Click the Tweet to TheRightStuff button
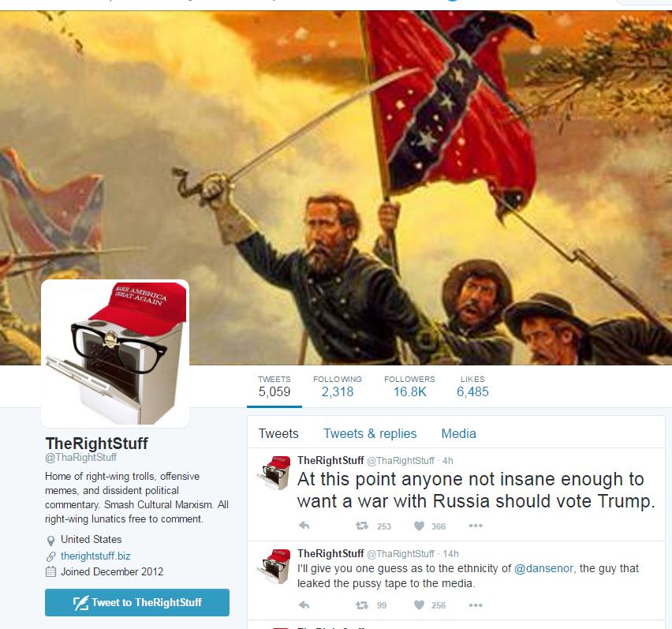 137,602
